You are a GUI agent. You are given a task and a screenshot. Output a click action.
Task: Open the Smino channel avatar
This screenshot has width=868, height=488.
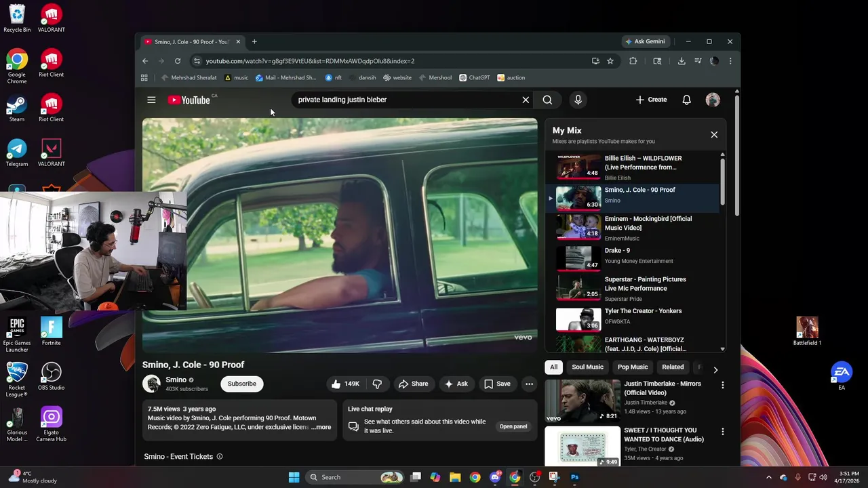[x=151, y=384]
